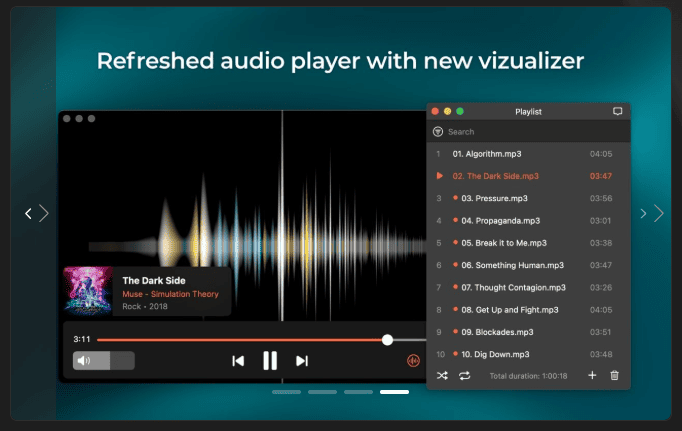Viewport: 682px width, 431px height.
Task: Open the playlist search filter icon
Action: tap(438, 131)
